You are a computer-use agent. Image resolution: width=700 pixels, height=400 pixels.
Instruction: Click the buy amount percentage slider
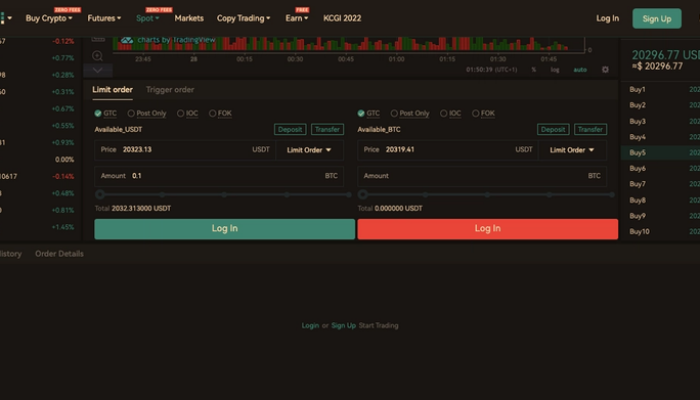click(224, 194)
